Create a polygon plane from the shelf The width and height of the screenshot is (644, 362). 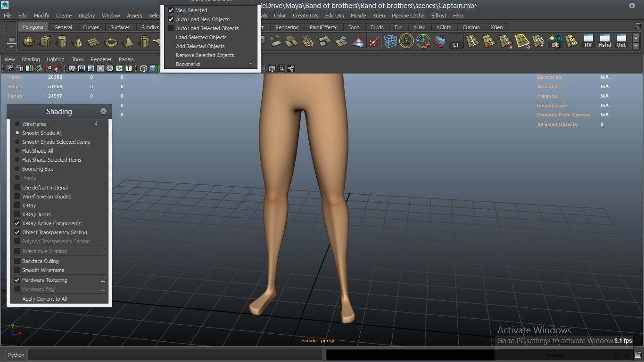click(94, 41)
